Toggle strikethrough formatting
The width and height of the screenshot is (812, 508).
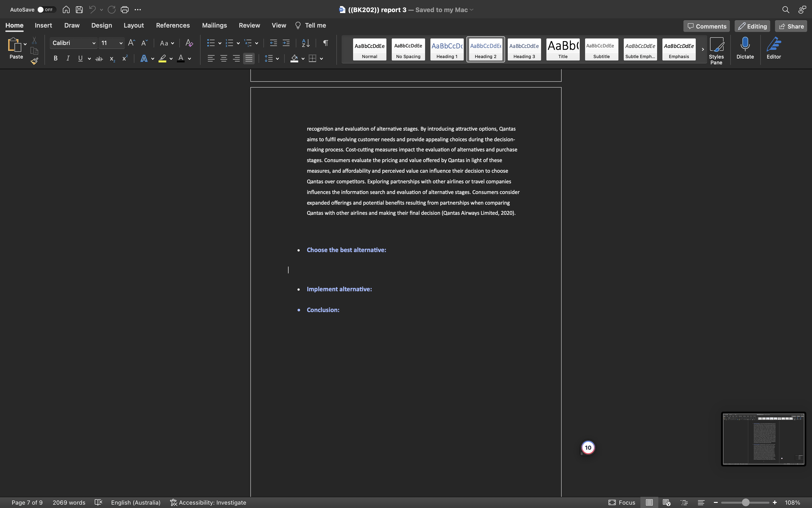pyautogui.click(x=99, y=59)
